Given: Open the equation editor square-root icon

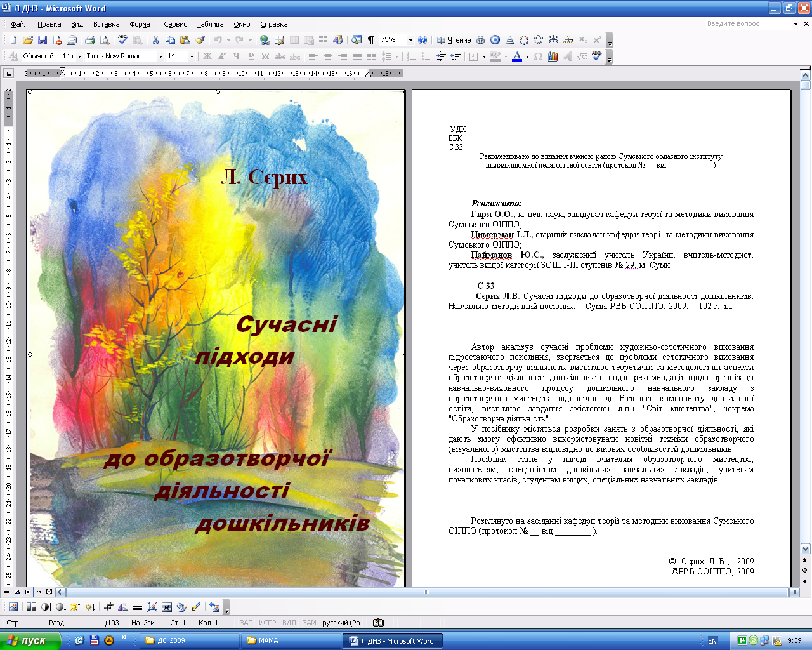Looking at the screenshot, I should click(582, 56).
